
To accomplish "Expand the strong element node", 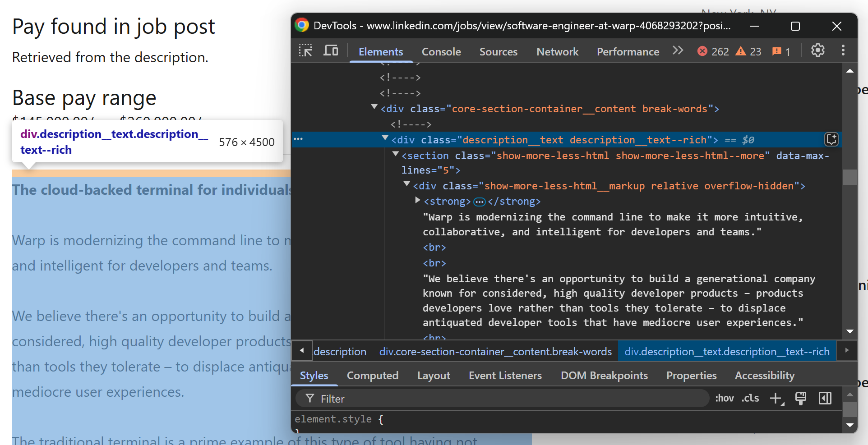I will coord(417,200).
